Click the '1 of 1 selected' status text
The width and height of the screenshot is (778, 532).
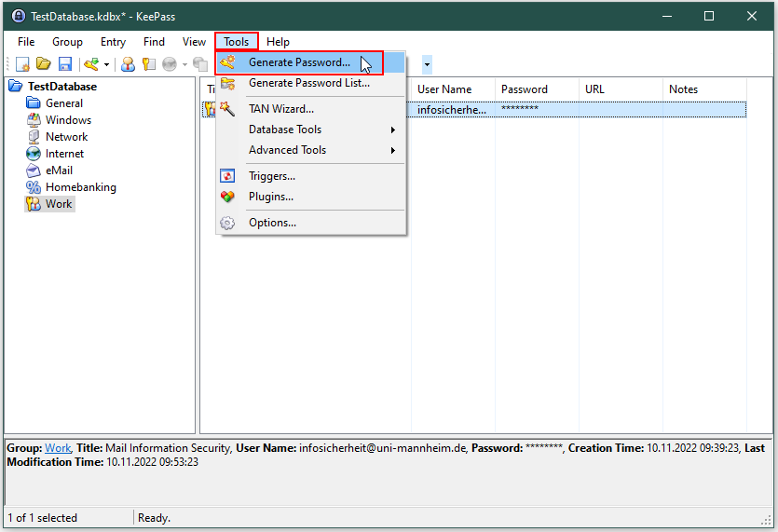43,518
